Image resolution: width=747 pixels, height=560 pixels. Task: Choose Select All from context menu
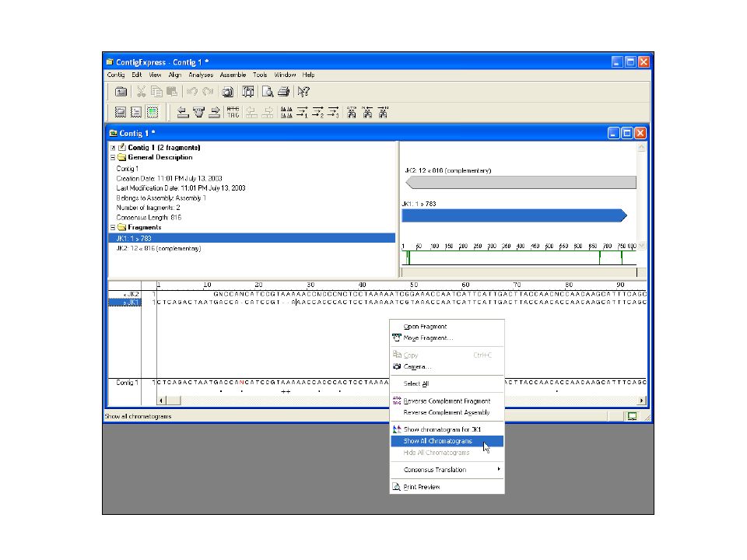coord(447,383)
